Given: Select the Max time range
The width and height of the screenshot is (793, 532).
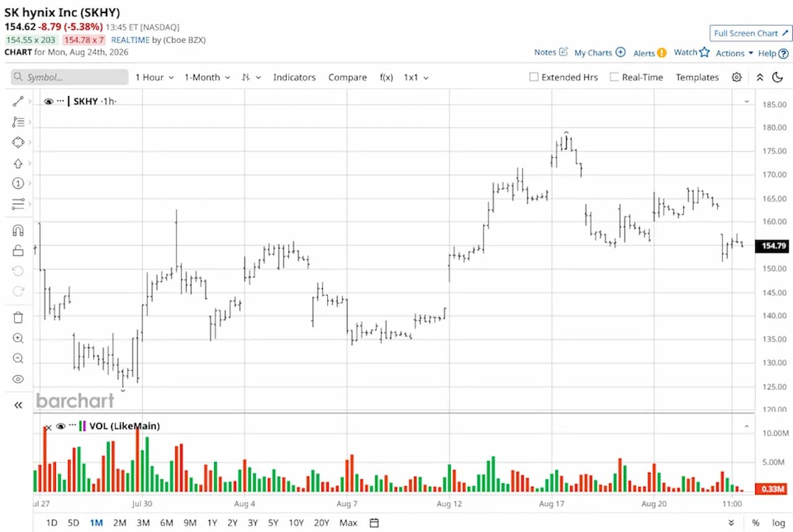Looking at the screenshot, I should tap(348, 523).
